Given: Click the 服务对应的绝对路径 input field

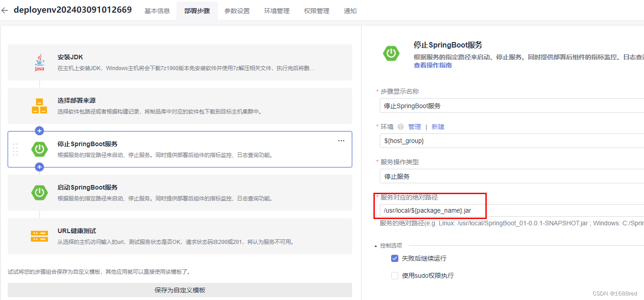Looking at the screenshot, I should 512,210.
